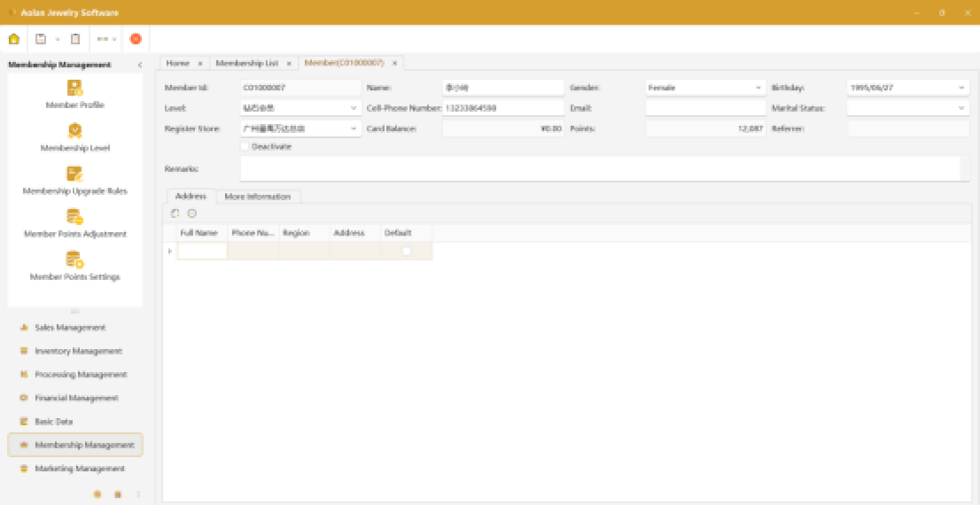
Task: Click the Email input field
Action: point(705,108)
